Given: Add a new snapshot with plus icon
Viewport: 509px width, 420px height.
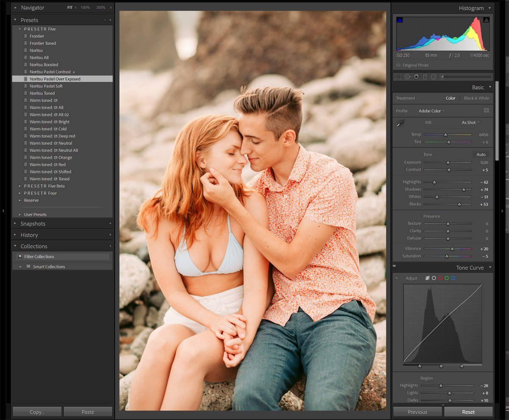Looking at the screenshot, I should pos(110,223).
